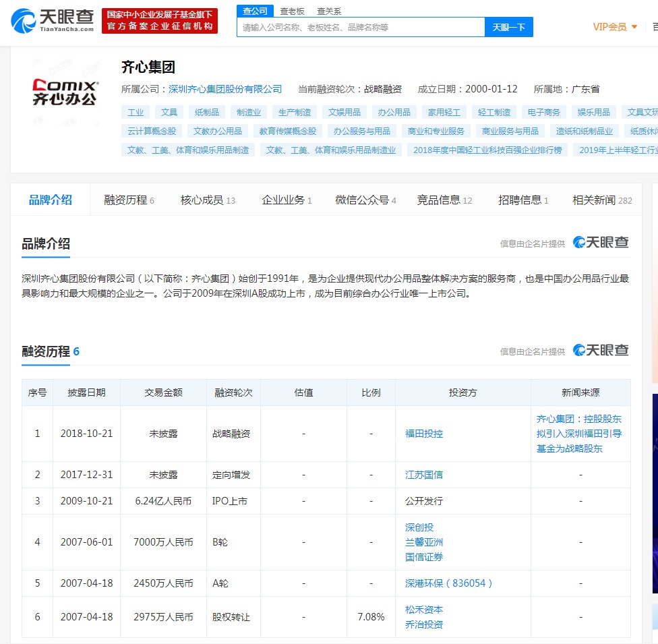
Task: Click the 工业 tag
Action: point(136,112)
